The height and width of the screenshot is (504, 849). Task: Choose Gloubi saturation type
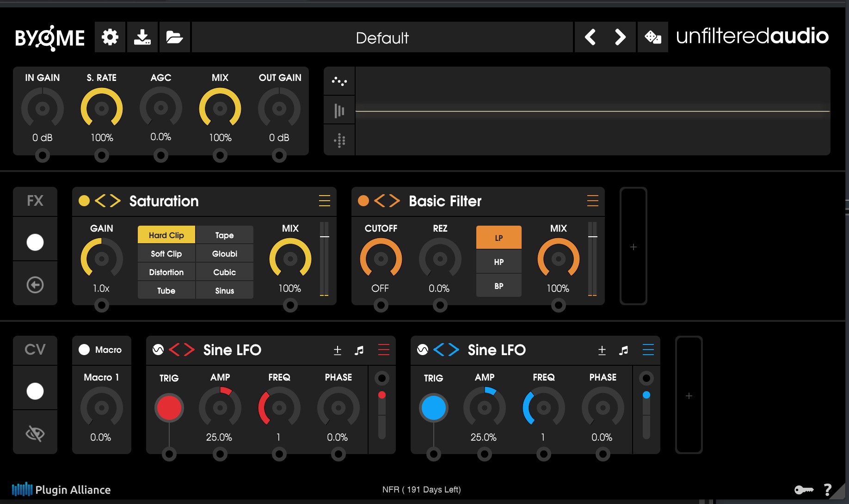click(225, 253)
